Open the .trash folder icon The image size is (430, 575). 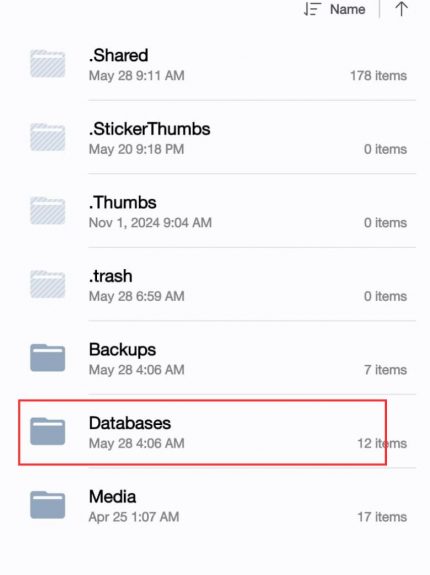(48, 284)
